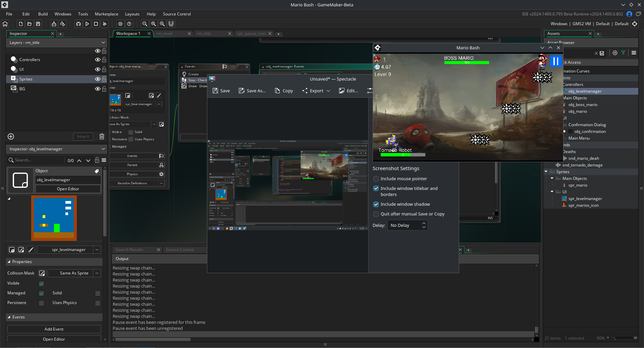Enable the Include mouse pointer checkbox
Screen dimensions: 644x348
coord(376,179)
